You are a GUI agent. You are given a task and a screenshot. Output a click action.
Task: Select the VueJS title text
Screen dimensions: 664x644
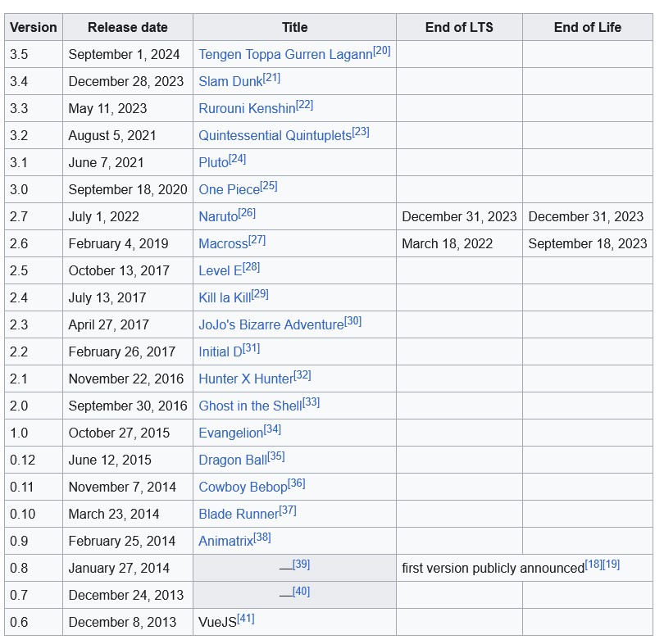coord(218,623)
